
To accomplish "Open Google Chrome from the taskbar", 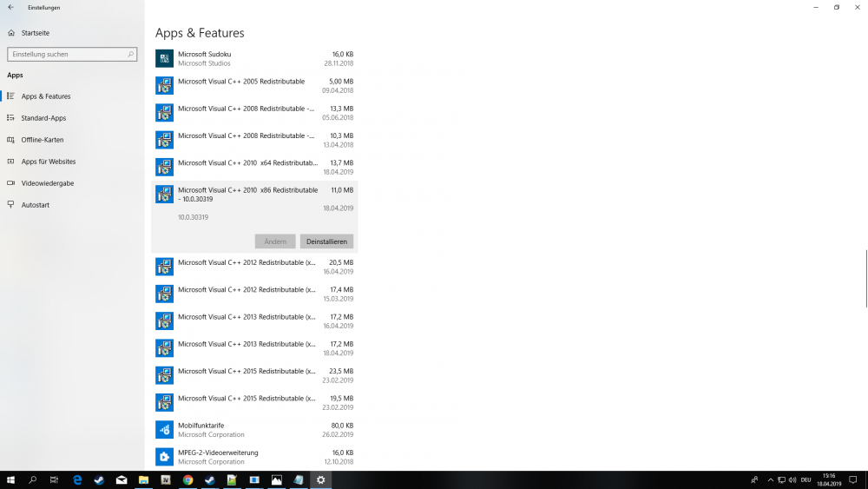I will [x=187, y=480].
